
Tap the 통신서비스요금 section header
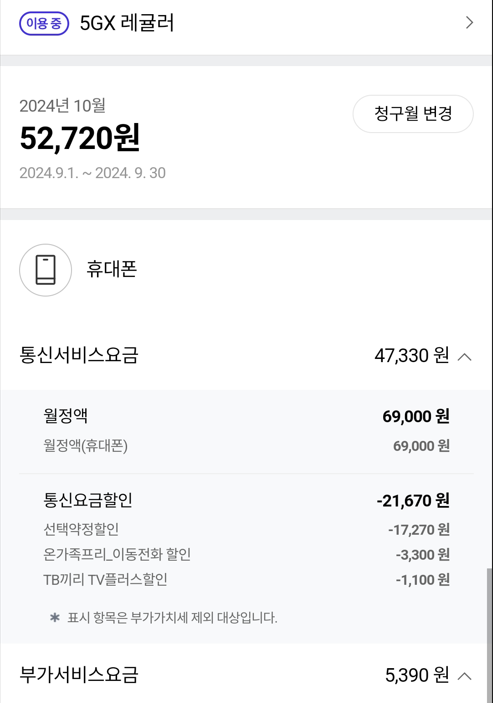(246, 356)
